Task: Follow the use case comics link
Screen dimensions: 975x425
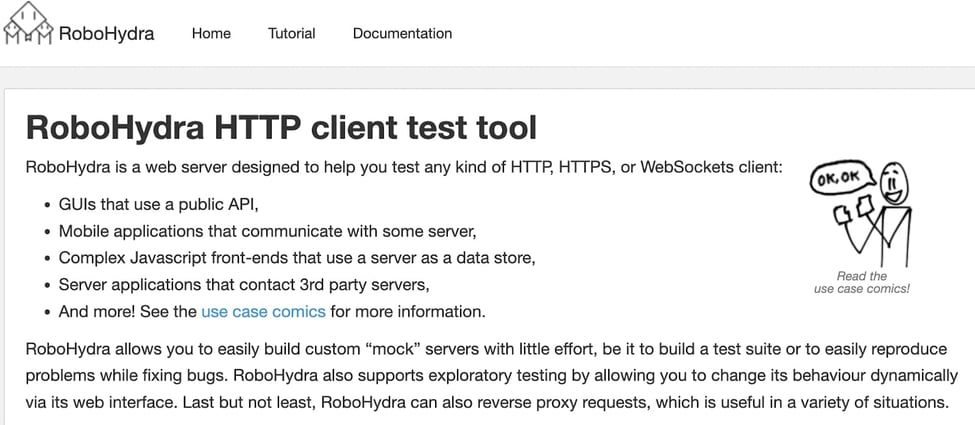Action: pyautogui.click(x=263, y=311)
